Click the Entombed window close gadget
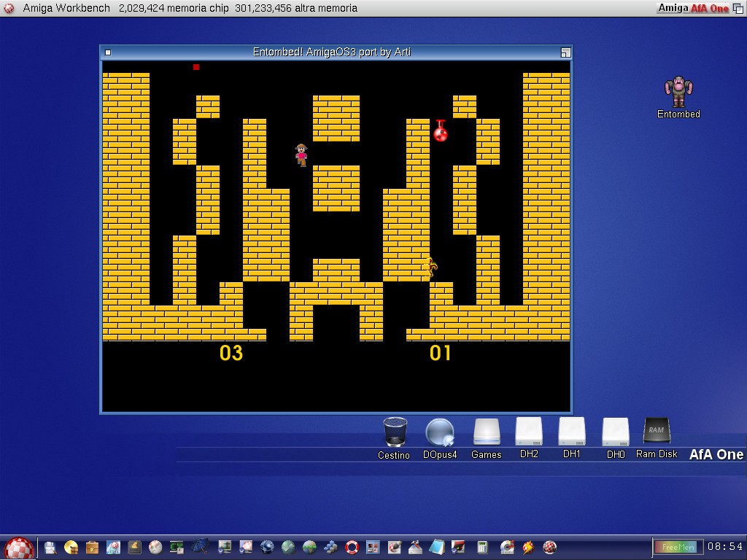The image size is (747, 560). [x=108, y=52]
